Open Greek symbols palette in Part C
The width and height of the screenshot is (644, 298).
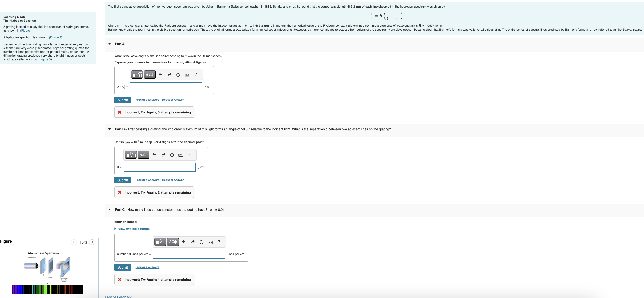click(x=173, y=242)
